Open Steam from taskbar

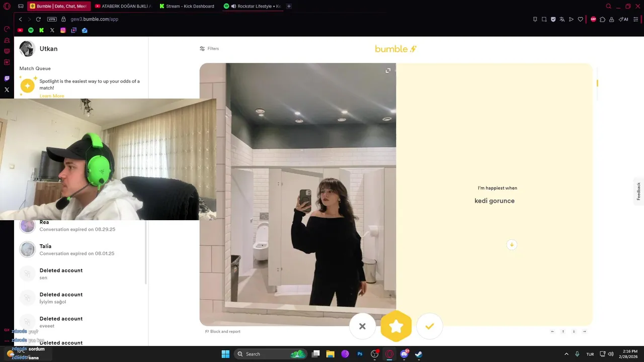[x=419, y=354]
